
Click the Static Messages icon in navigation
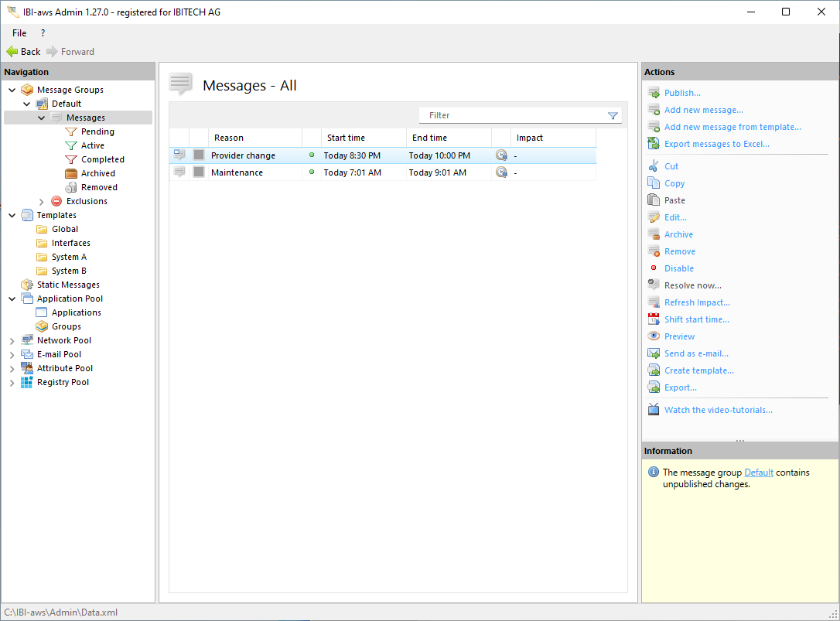click(x=27, y=285)
